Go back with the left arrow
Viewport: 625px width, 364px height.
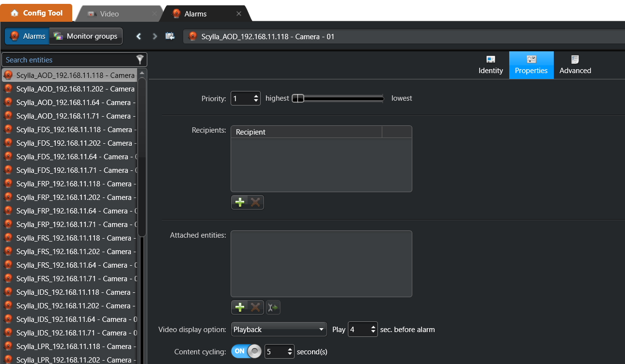click(139, 36)
